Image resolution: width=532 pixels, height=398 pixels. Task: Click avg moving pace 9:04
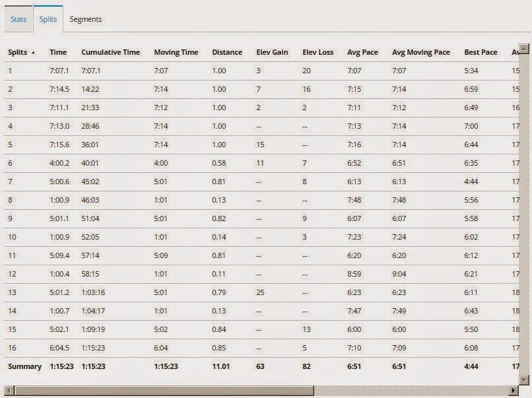399,274
